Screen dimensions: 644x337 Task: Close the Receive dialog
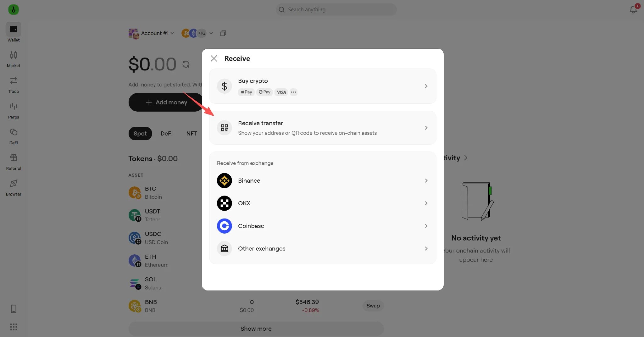tap(214, 58)
